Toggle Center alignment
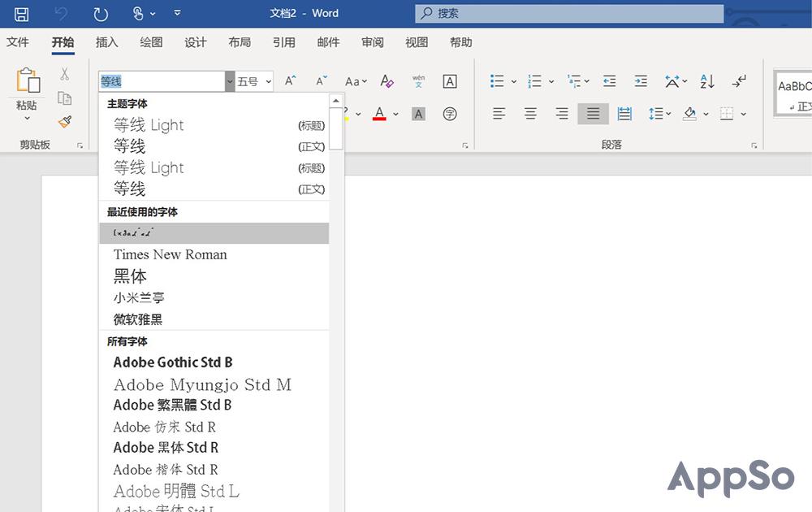Image resolution: width=812 pixels, height=512 pixels. (x=530, y=114)
